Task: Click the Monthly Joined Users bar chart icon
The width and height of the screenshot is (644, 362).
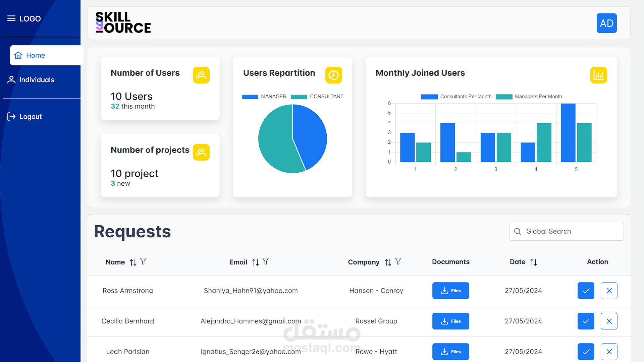Action: coord(599,75)
